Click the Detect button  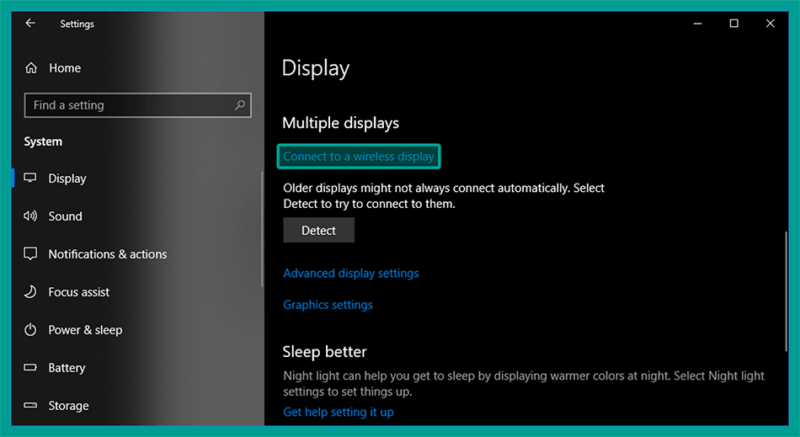tap(318, 230)
